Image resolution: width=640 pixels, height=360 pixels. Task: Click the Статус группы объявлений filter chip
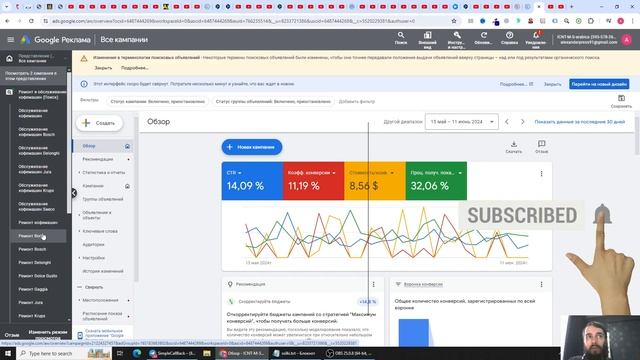273,102
